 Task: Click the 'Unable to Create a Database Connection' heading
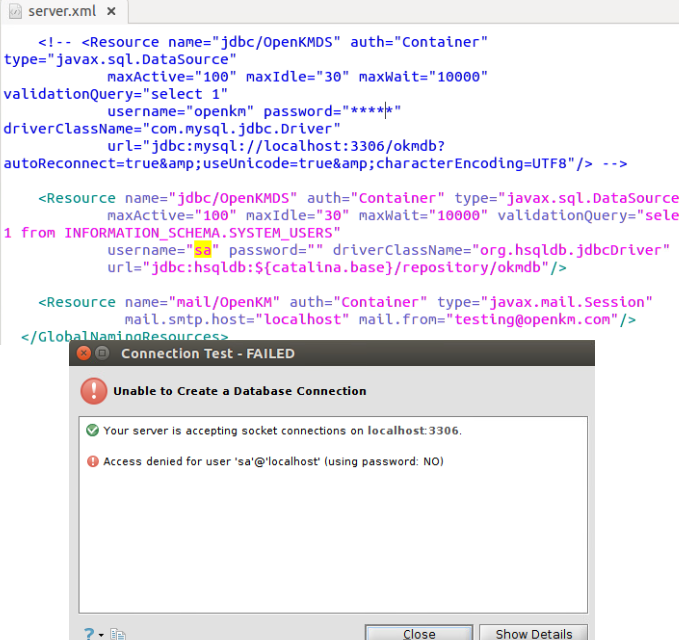click(239, 391)
